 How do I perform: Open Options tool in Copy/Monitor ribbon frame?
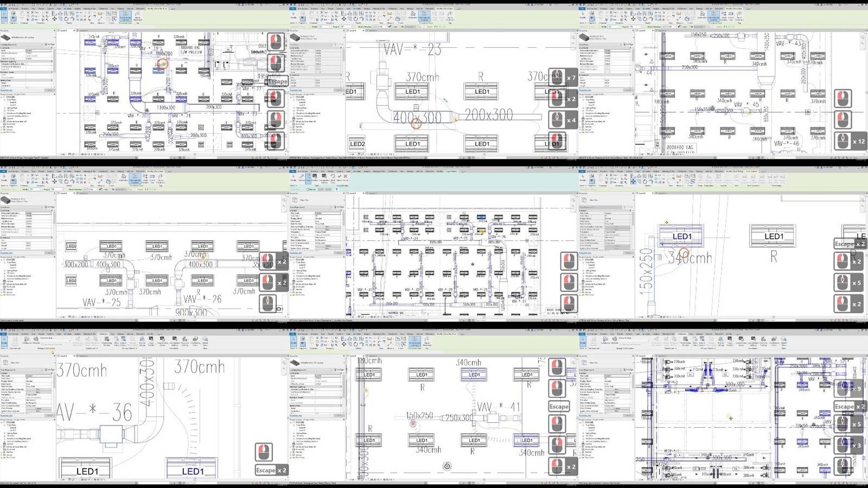pyautogui.click(x=302, y=177)
